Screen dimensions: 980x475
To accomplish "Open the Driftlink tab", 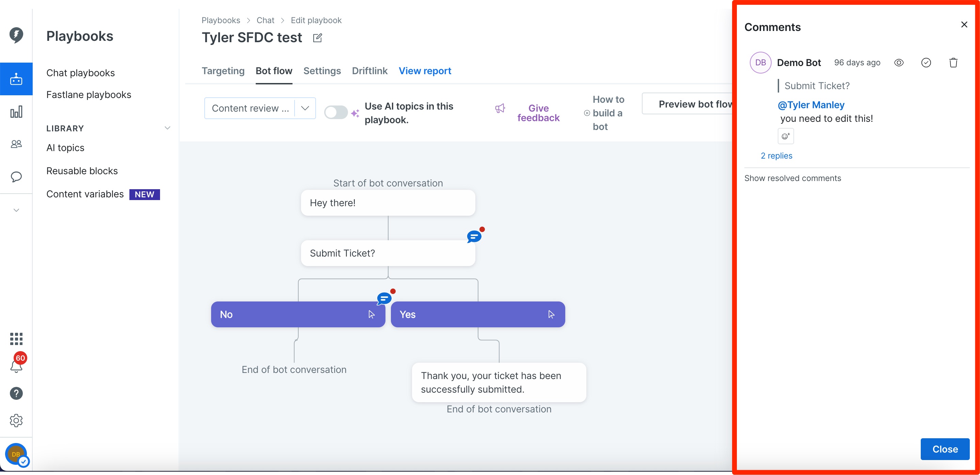I will click(369, 71).
